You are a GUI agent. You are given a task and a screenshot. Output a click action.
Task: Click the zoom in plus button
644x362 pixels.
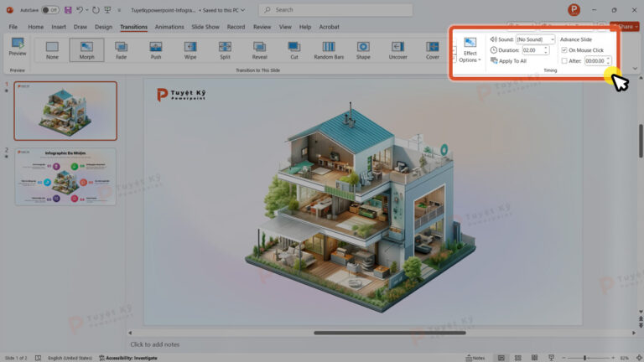613,358
